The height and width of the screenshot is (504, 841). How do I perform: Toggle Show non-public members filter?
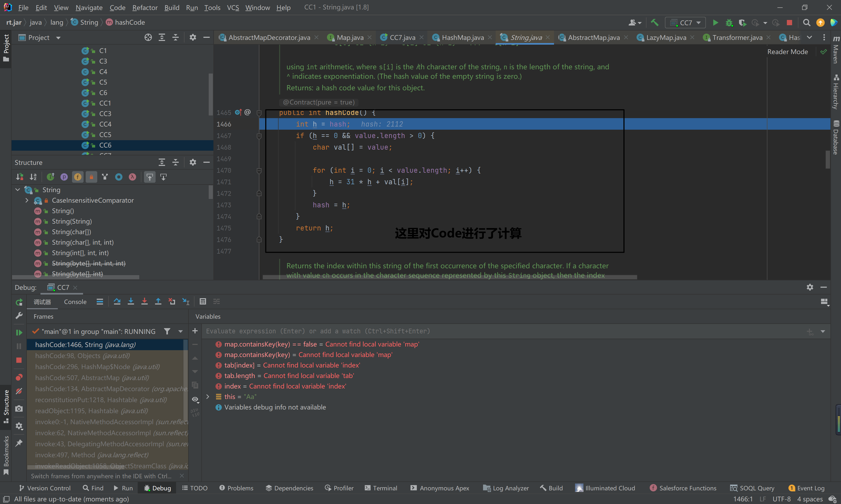tap(91, 177)
